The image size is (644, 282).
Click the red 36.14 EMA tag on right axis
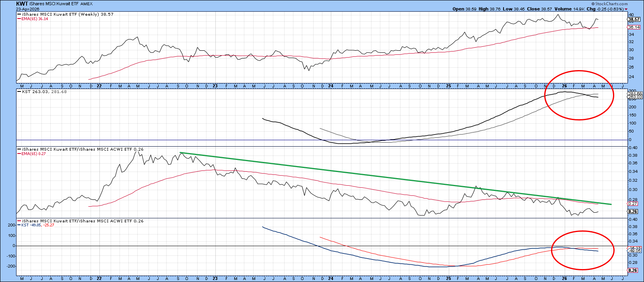[634, 27]
